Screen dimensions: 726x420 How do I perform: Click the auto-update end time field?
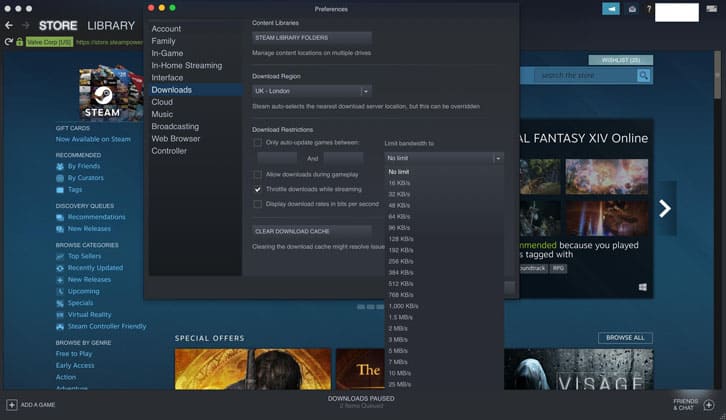pos(343,158)
